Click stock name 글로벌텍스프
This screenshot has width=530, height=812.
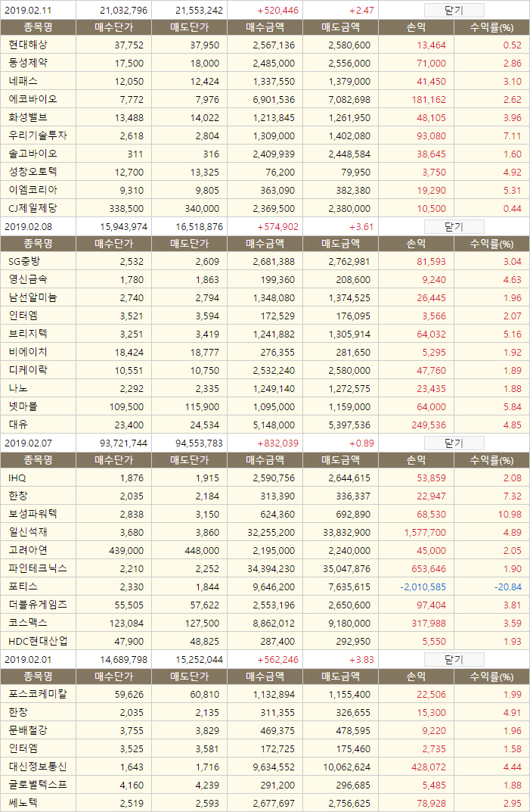point(38,785)
